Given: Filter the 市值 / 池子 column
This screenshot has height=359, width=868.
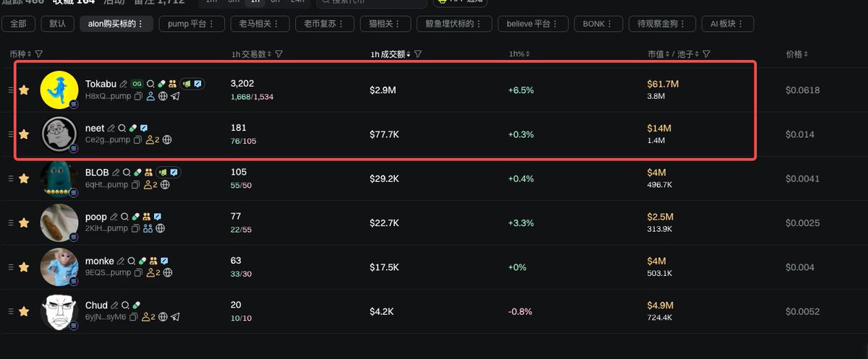Looking at the screenshot, I should (x=707, y=54).
